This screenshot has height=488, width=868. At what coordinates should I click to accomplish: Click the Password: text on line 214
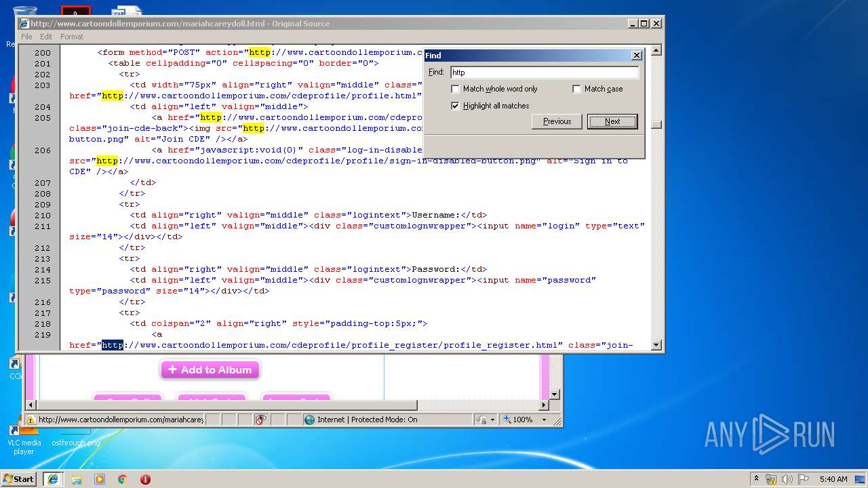click(436, 270)
